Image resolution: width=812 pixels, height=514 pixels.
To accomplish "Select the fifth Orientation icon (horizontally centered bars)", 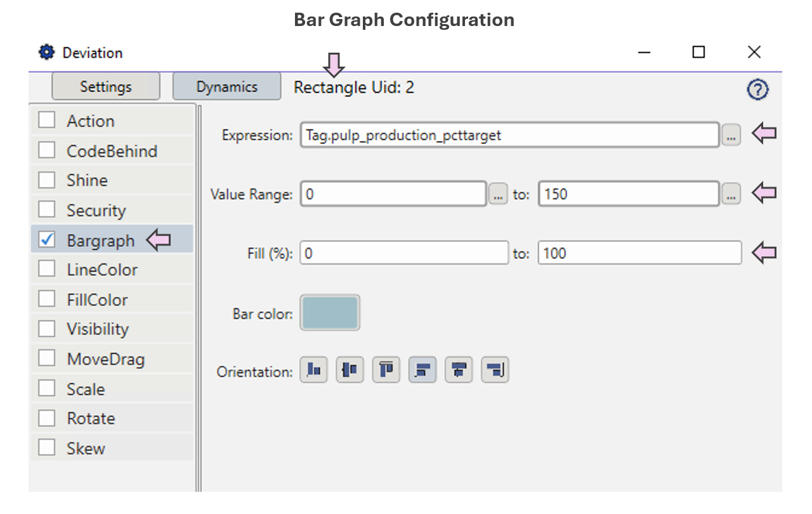I will [x=459, y=371].
